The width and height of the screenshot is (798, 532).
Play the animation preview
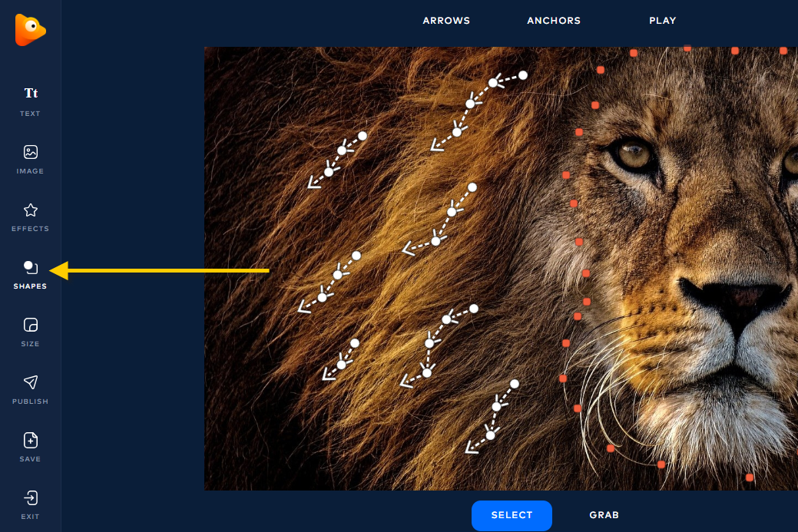[x=663, y=21]
